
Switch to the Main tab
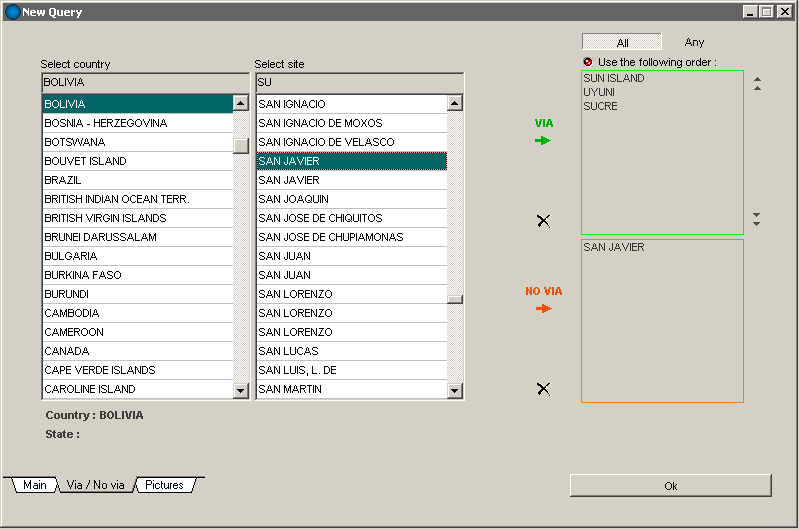[x=34, y=485]
